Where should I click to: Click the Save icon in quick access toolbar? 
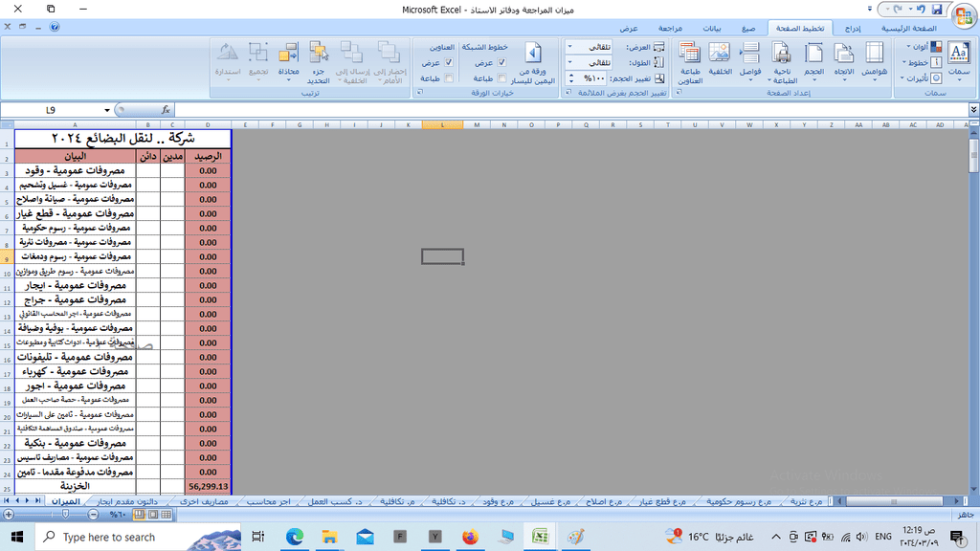click(936, 10)
